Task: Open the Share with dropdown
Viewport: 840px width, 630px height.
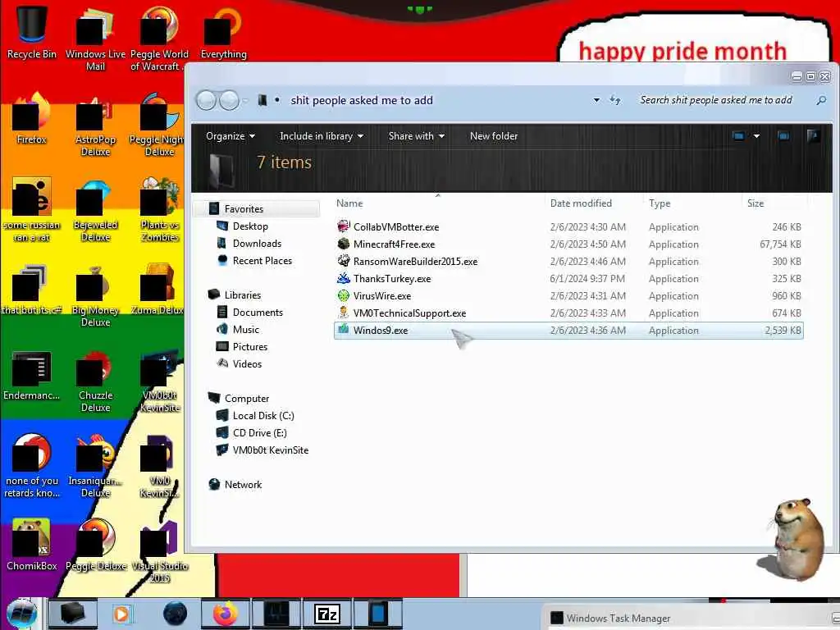Action: 416,136
